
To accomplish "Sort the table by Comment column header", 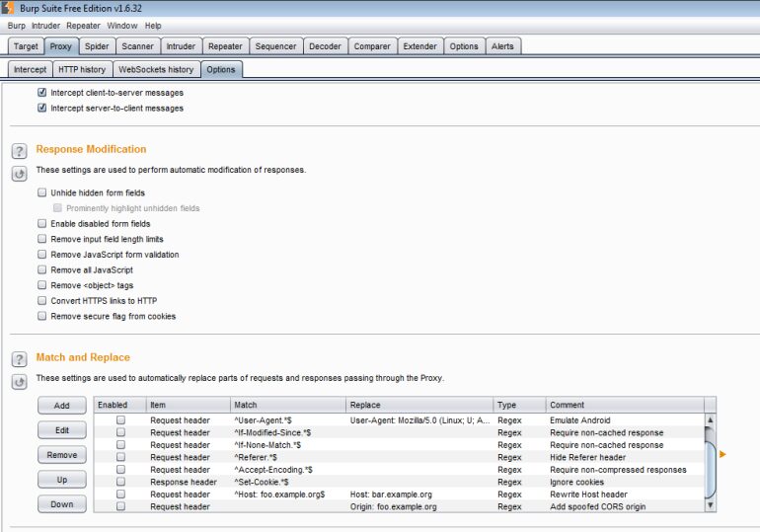I will [x=624, y=405].
